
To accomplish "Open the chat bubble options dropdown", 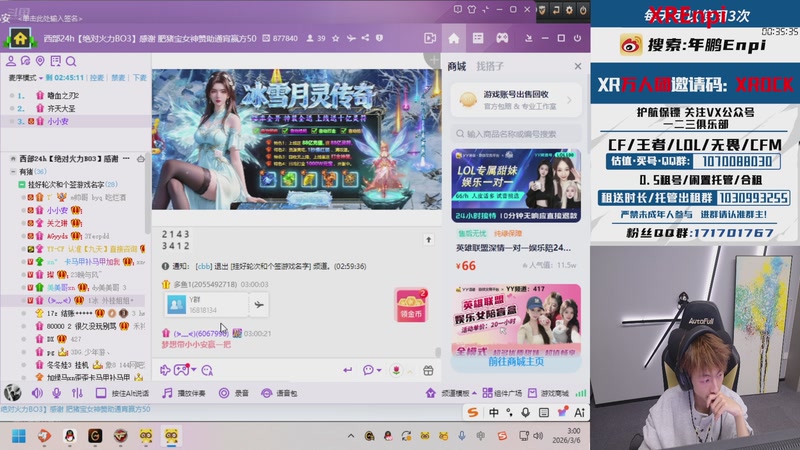I will [x=379, y=370].
